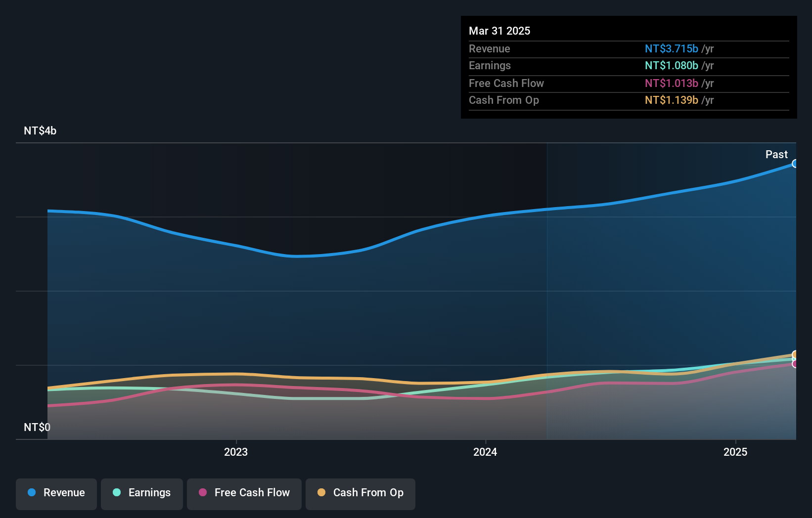The height and width of the screenshot is (518, 812).
Task: Toggle the Earnings legend button
Action: 142,494
